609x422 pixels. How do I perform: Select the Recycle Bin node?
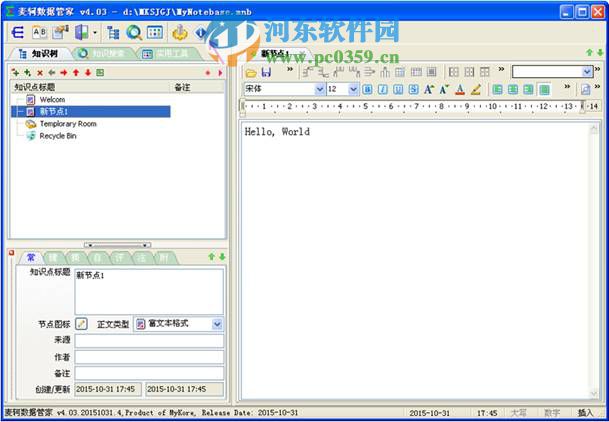[x=58, y=136]
